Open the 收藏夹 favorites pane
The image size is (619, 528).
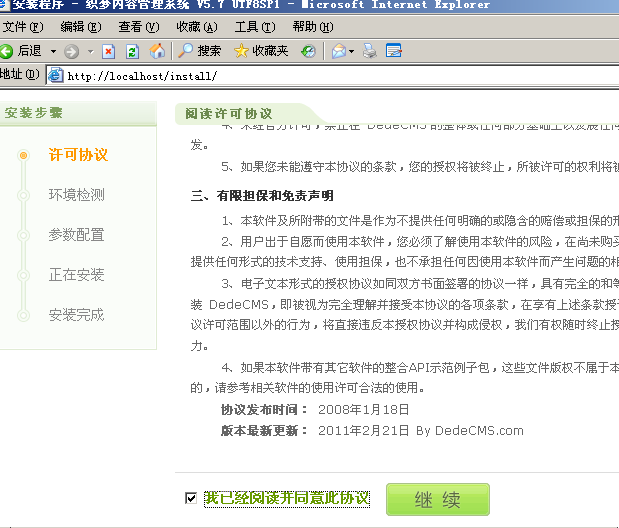pos(261,51)
